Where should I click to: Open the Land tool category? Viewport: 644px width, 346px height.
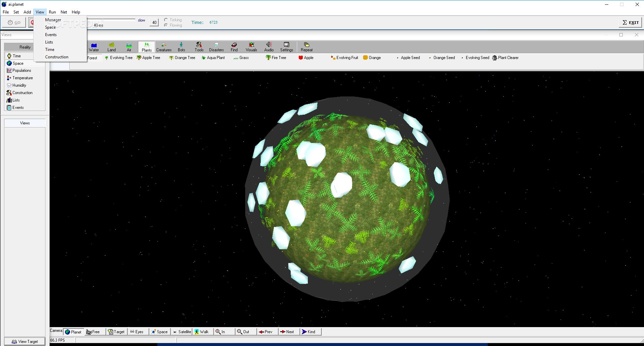pos(111,47)
